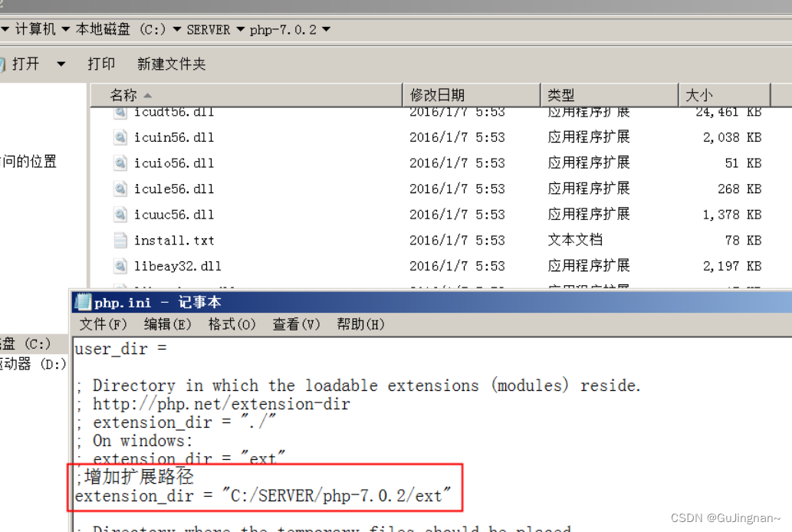Open the SERVER breadcrumb dropdown arrow
Viewport: 792px width, 532px height.
(239, 29)
